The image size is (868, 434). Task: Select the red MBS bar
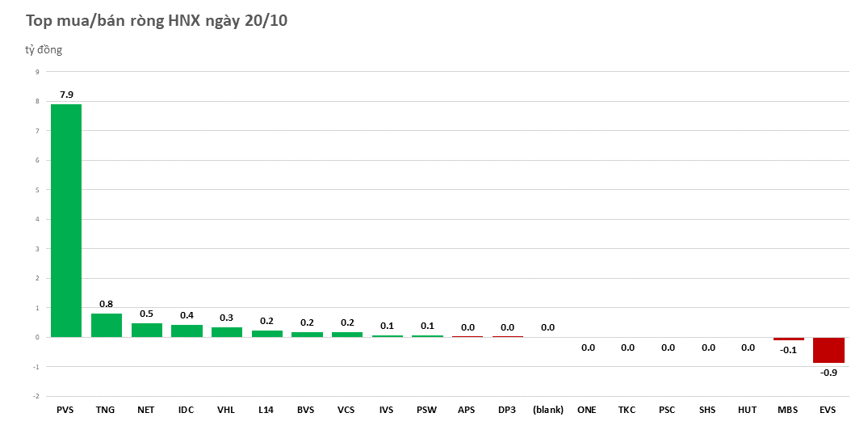point(789,339)
